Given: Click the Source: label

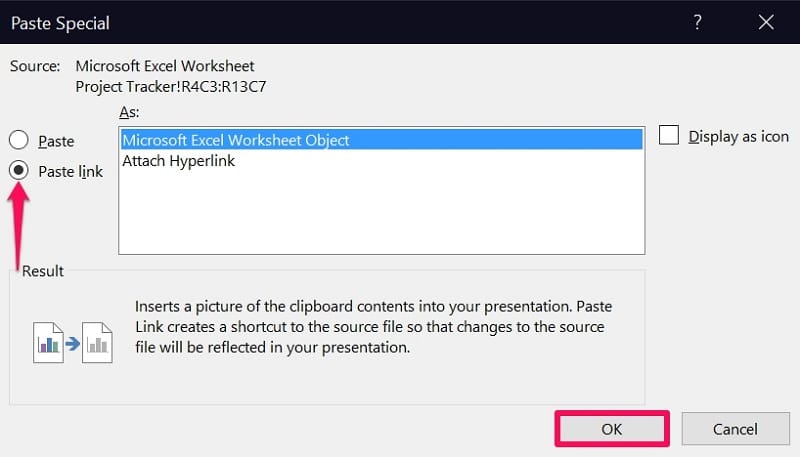Looking at the screenshot, I should (x=35, y=66).
